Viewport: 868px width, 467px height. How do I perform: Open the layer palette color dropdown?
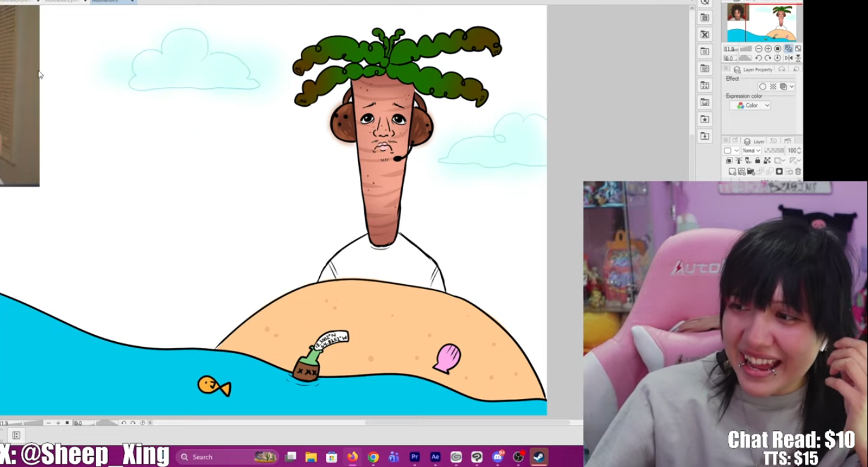(731, 151)
